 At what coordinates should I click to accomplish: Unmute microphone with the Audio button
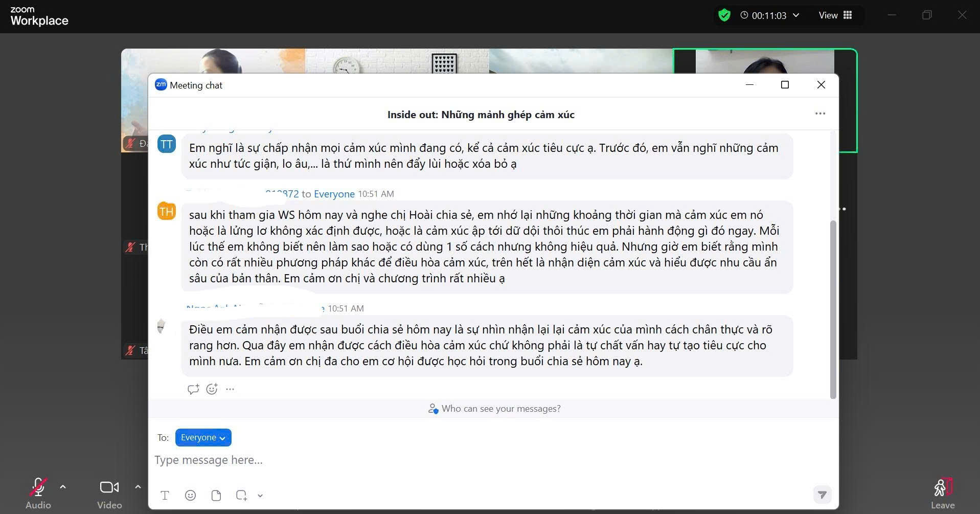click(38, 494)
